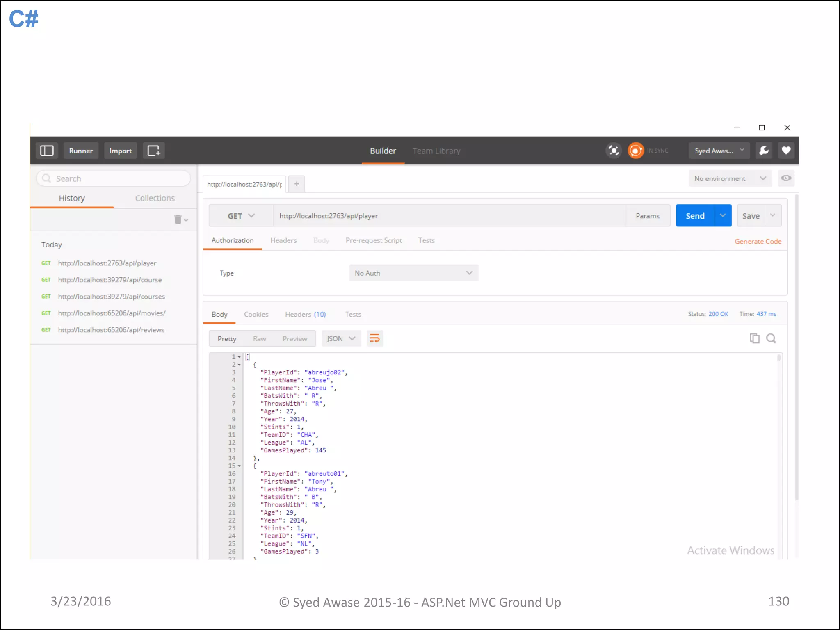Open history item api/movies/
This screenshot has width=840, height=630.
coord(112,313)
